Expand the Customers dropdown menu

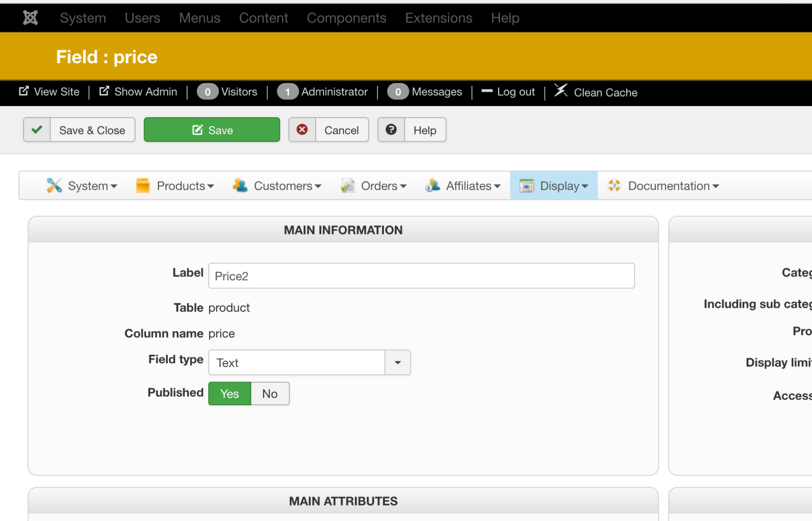[277, 186]
